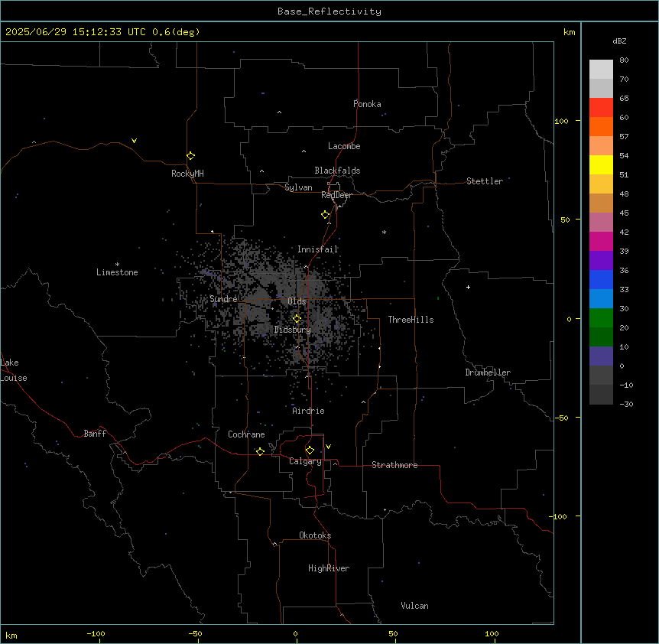
Task: Click the 45 value in the dBZ legend
Action: pyautogui.click(x=624, y=213)
